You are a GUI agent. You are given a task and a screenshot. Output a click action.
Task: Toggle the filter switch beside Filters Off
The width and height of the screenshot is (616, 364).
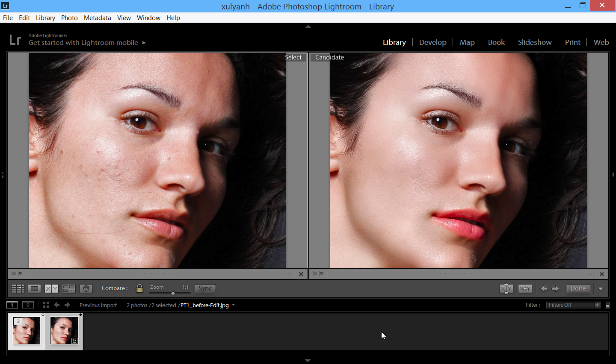(x=607, y=305)
